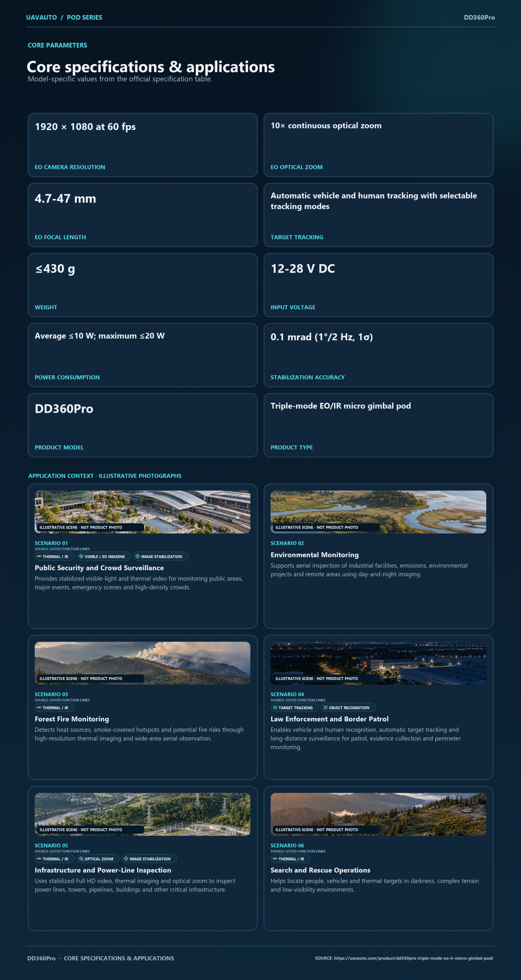Open the power-line inspection thumbnail

143,814
